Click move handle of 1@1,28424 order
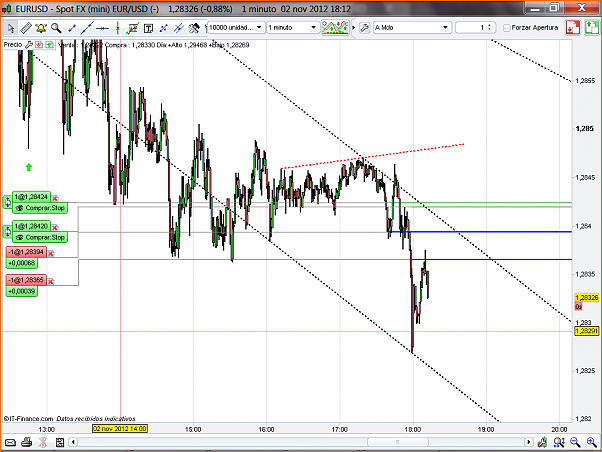This screenshot has width=602, height=452. click(8, 202)
